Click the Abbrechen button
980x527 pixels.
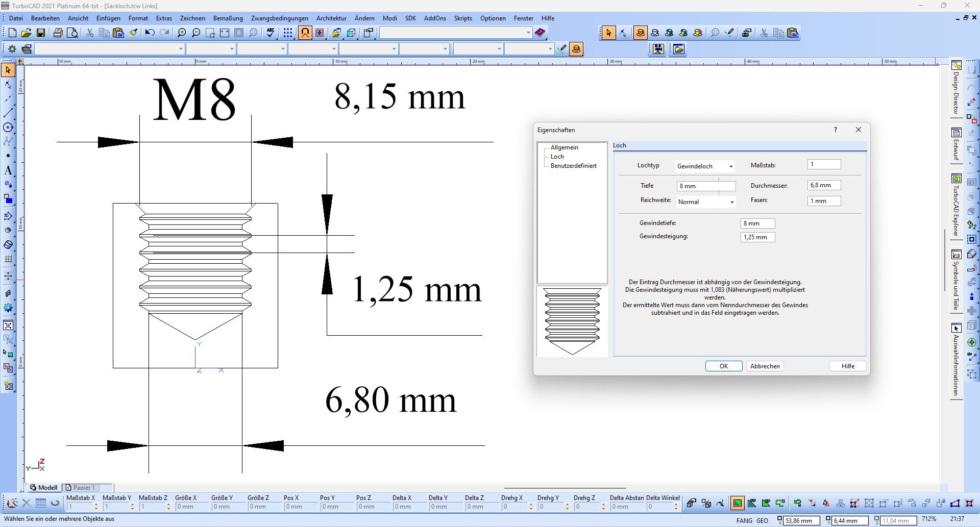tap(765, 366)
